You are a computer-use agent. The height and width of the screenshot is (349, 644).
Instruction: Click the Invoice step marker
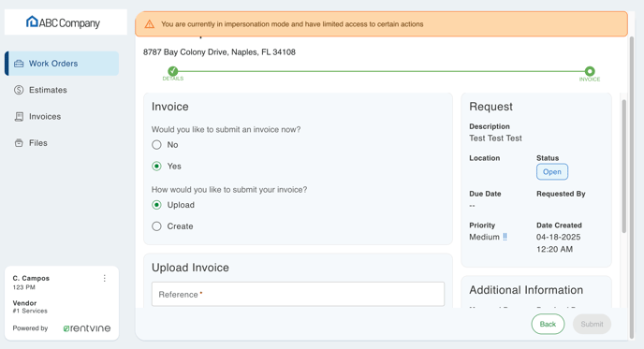pos(590,71)
